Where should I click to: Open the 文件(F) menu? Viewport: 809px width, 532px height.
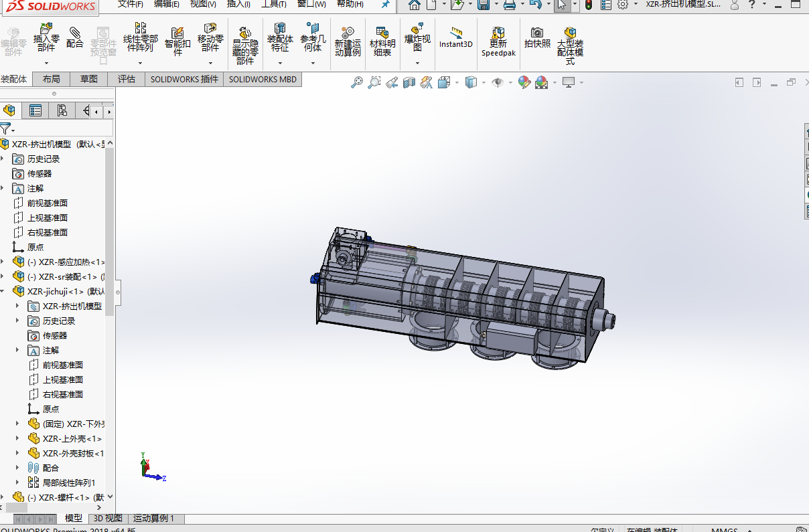pyautogui.click(x=131, y=4)
